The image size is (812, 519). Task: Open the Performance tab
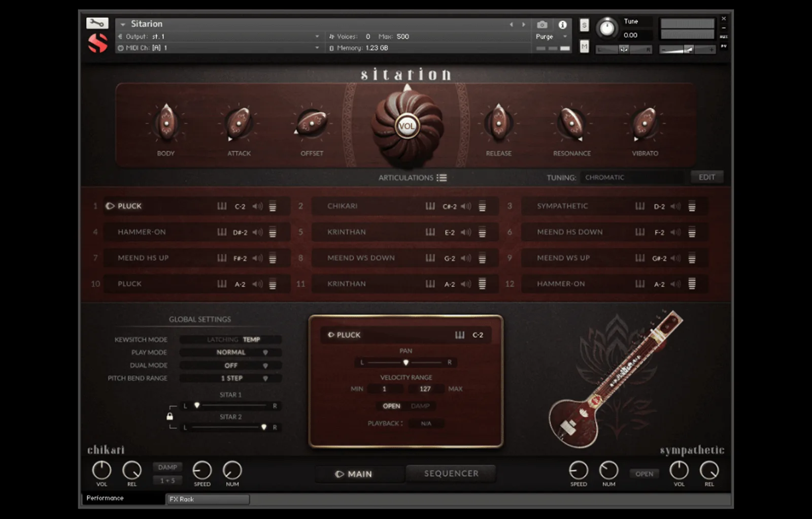[123, 498]
